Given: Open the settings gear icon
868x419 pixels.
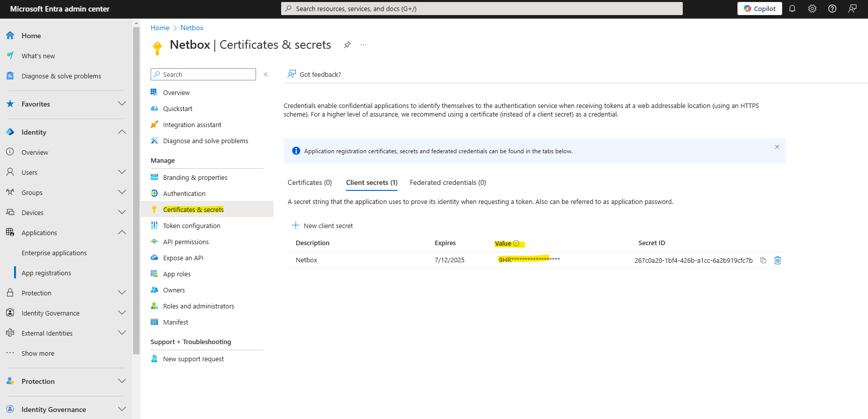Looking at the screenshot, I should tap(812, 9).
